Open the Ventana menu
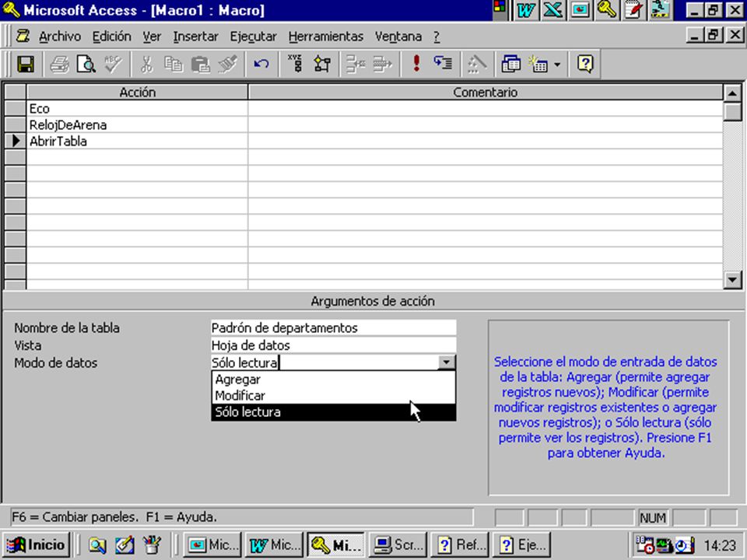The image size is (747, 560). tap(398, 37)
